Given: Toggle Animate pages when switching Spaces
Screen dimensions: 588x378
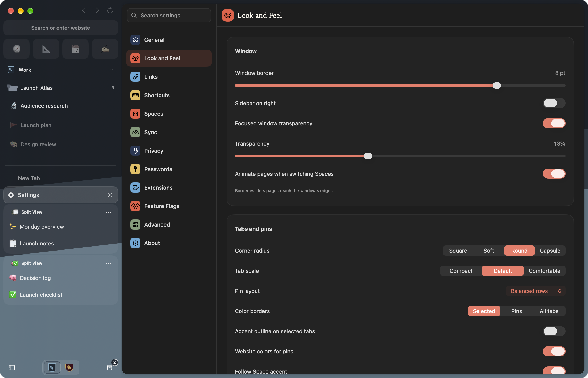Looking at the screenshot, I should tap(554, 173).
